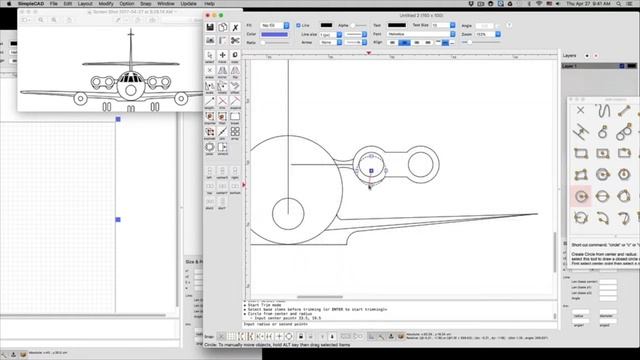Toggle the snap off X button
Viewport: 640px width, 360px height.
point(221,336)
